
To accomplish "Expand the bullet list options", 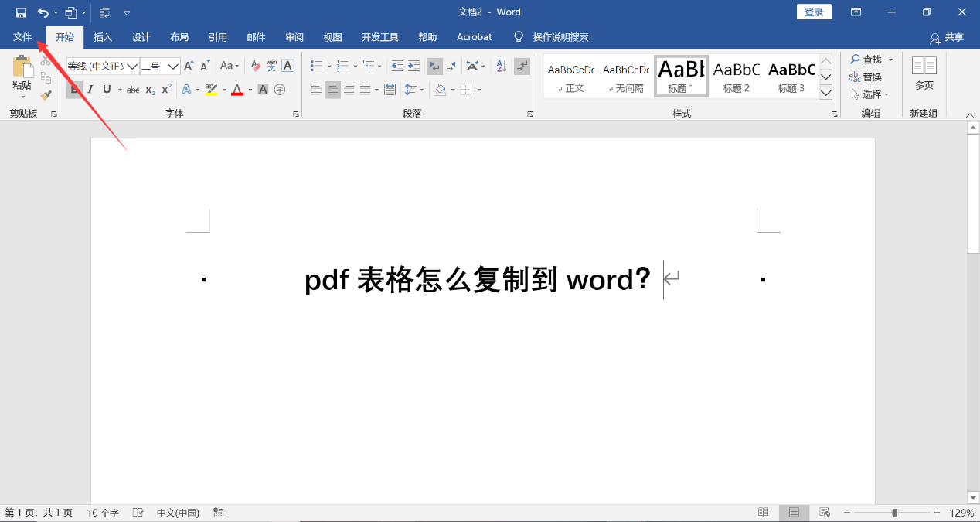I will [329, 66].
